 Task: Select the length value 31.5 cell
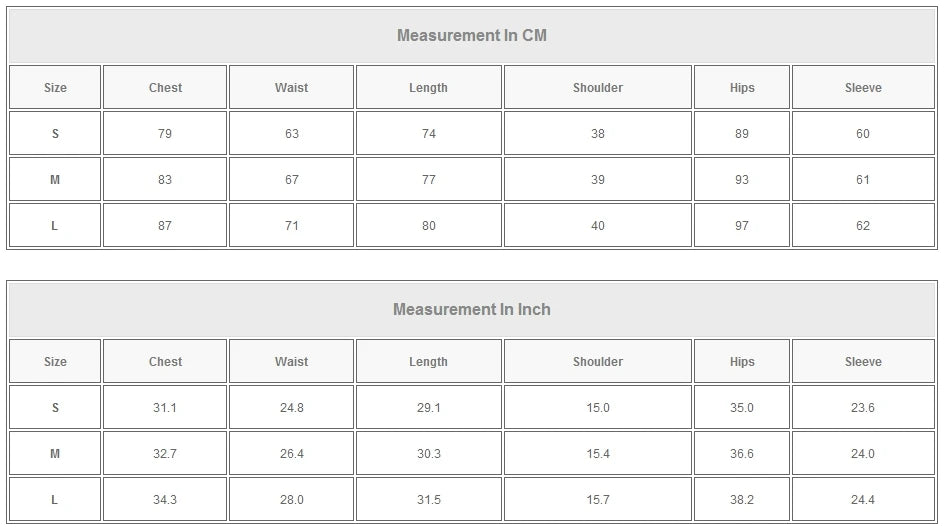[428, 500]
